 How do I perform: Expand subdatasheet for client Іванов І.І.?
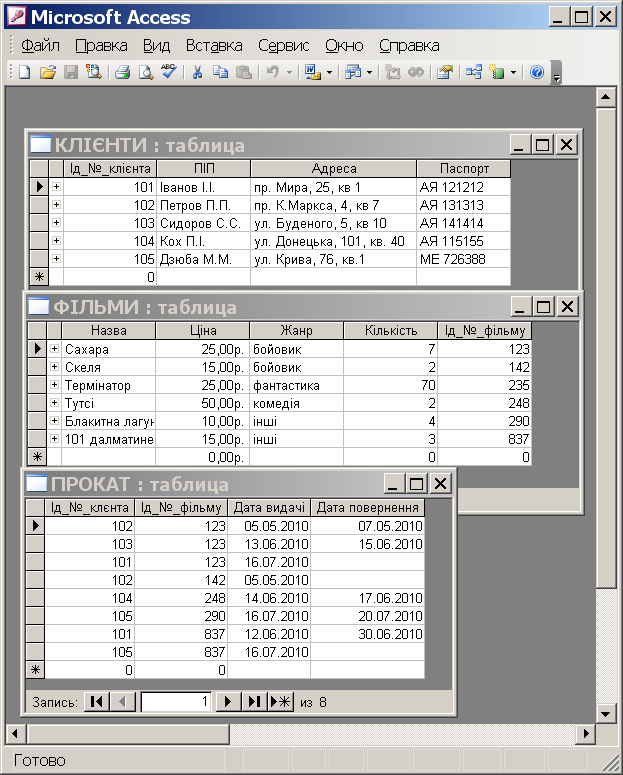click(56, 187)
